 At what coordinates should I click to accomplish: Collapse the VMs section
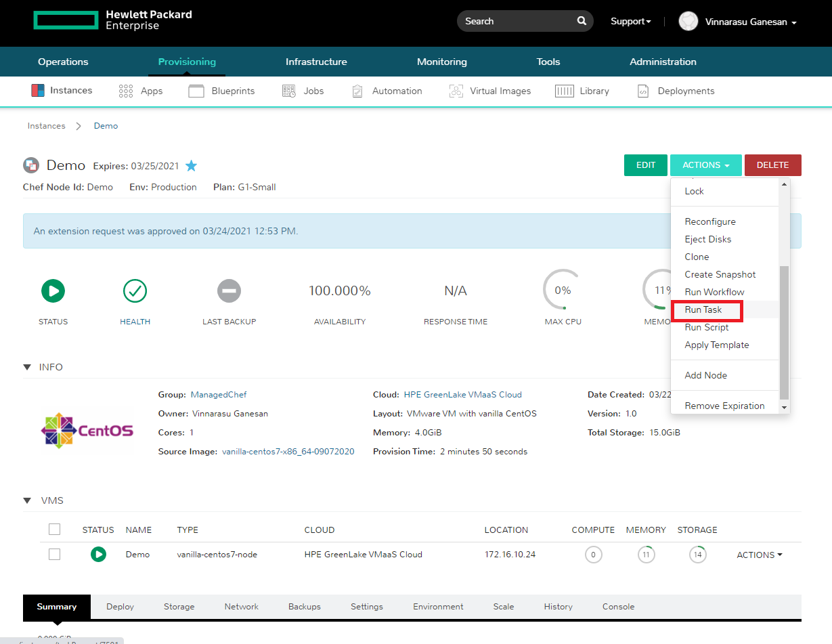[x=27, y=500]
